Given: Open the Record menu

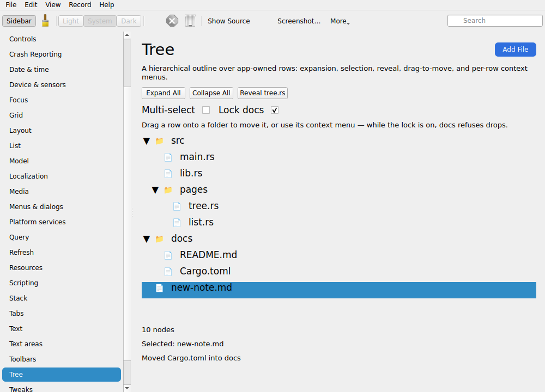Looking at the screenshot, I should (x=80, y=4).
